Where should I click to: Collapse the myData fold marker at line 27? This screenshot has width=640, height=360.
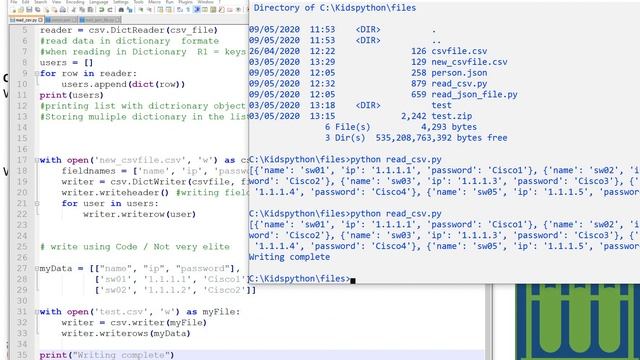[x=37, y=269]
